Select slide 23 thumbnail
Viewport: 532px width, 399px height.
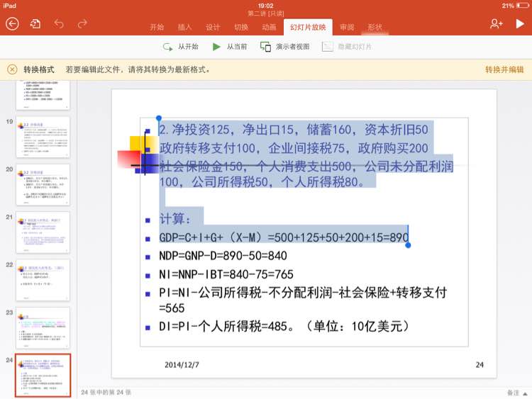(43, 328)
